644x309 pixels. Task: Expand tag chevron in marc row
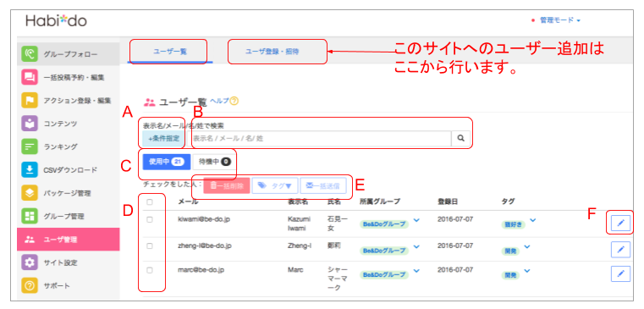point(527,271)
